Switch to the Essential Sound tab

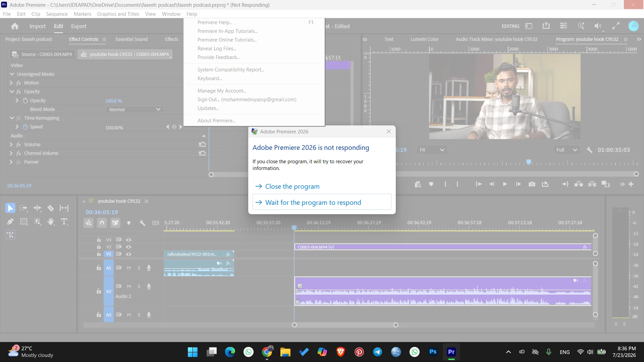pos(131,39)
